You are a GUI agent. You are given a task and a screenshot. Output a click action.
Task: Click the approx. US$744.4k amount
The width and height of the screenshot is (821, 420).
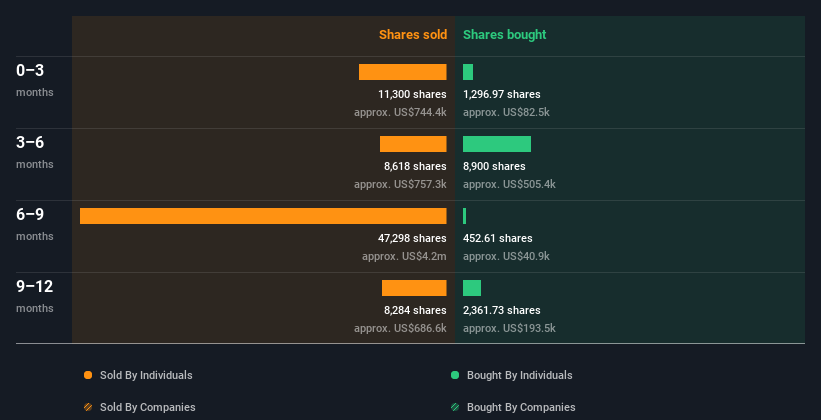tap(400, 113)
